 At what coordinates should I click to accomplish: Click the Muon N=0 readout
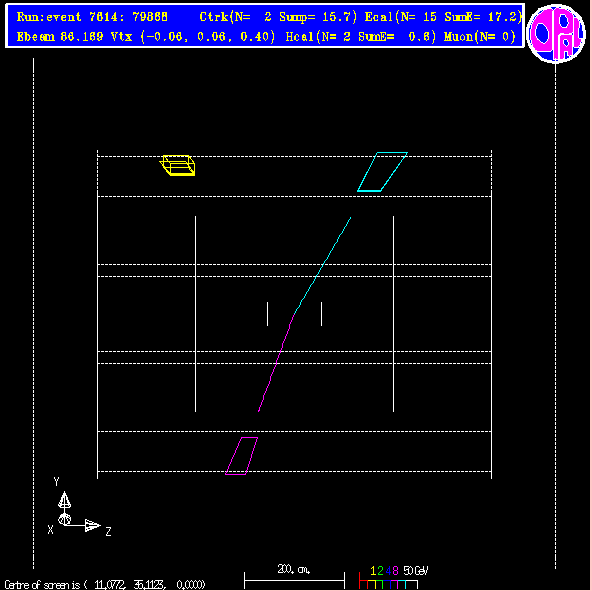click(480, 37)
